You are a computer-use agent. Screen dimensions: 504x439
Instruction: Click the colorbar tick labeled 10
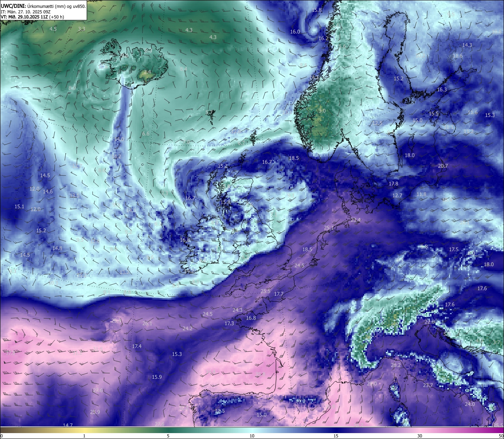coord(252,436)
